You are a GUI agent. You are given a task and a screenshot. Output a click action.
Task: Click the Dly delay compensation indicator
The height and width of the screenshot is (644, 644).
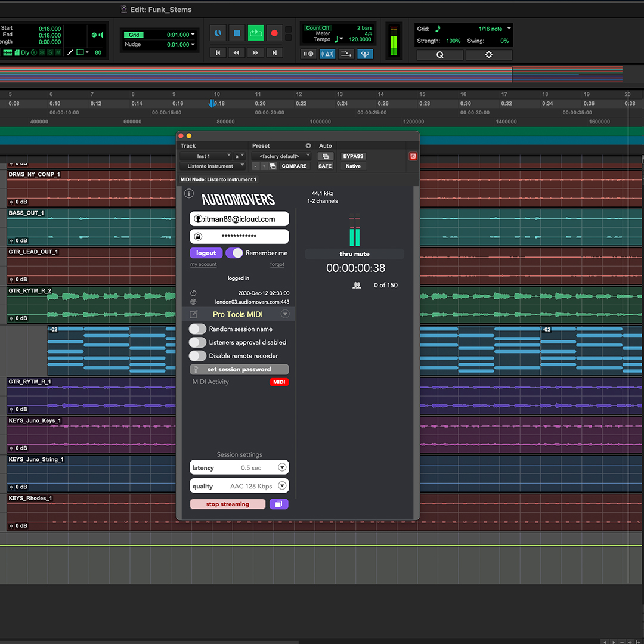tap(24, 52)
